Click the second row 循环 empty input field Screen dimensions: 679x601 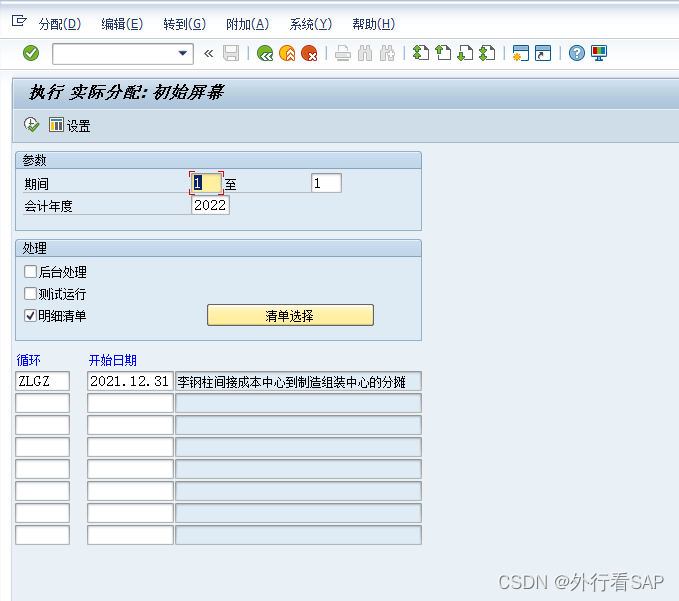[x=42, y=403]
